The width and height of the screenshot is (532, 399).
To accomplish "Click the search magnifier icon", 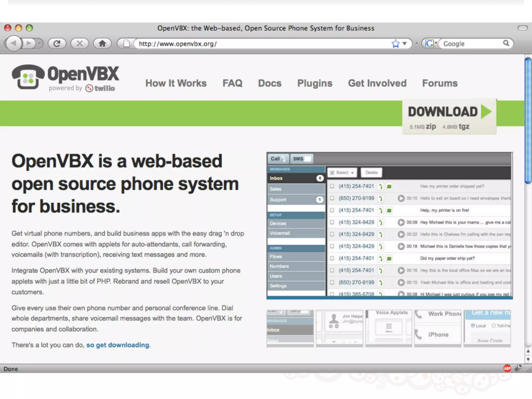I will click(x=506, y=43).
